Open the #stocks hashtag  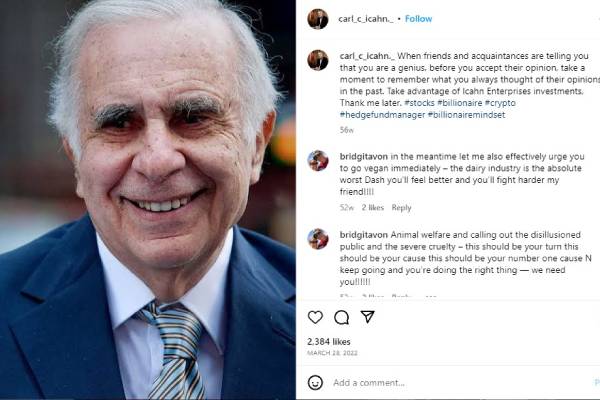click(419, 103)
